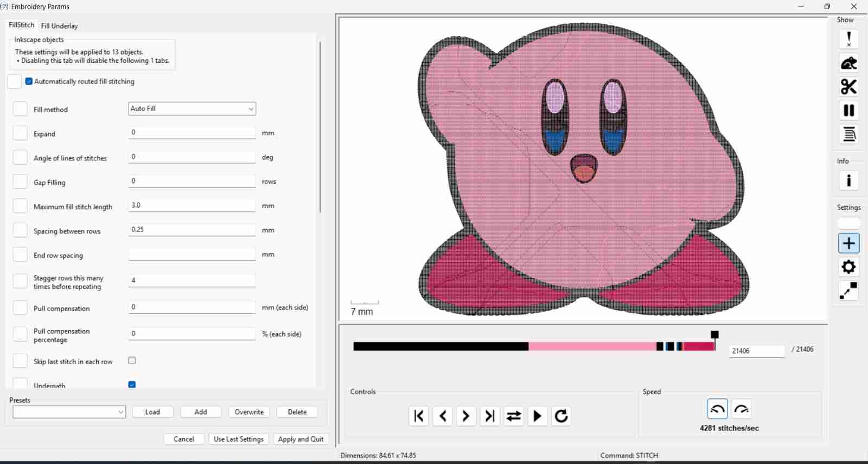Click the 'Command: STITCH' status text
868x464 pixels.
click(x=629, y=455)
